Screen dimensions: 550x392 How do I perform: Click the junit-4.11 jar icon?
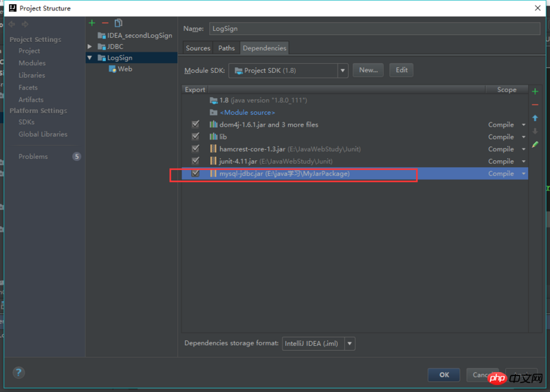[213, 161]
